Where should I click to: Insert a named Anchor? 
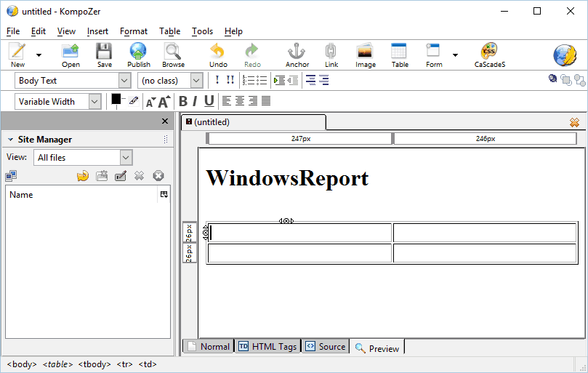click(297, 55)
